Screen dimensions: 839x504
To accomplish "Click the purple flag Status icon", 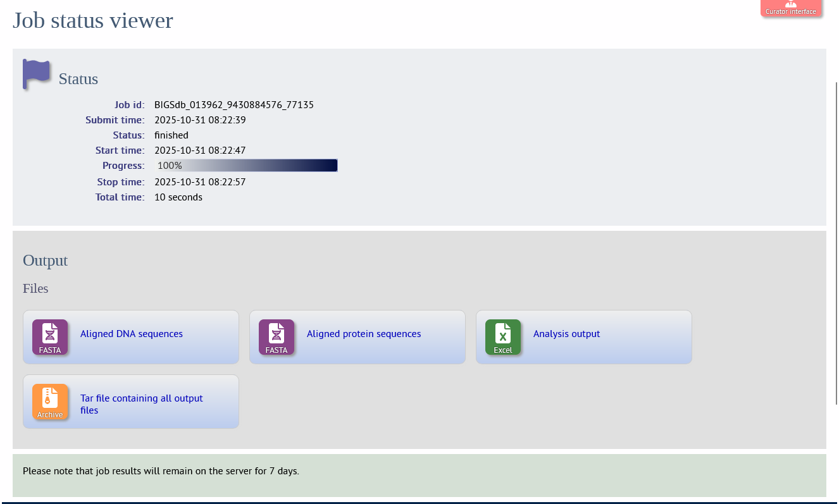I will coord(36,75).
